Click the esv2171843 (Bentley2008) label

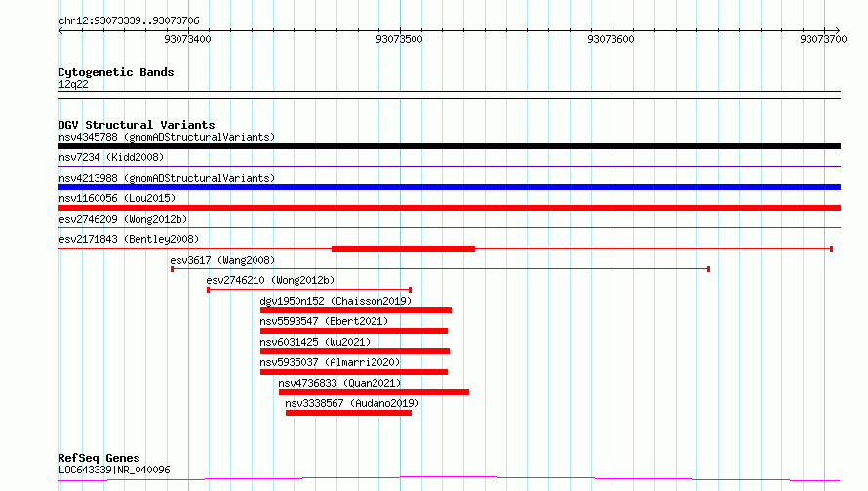click(x=129, y=239)
